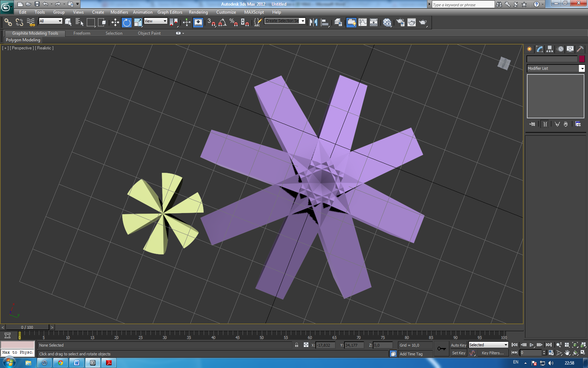Image resolution: width=588 pixels, height=368 pixels.
Task: Toggle the Selection Lock padlock
Action: tap(296, 345)
